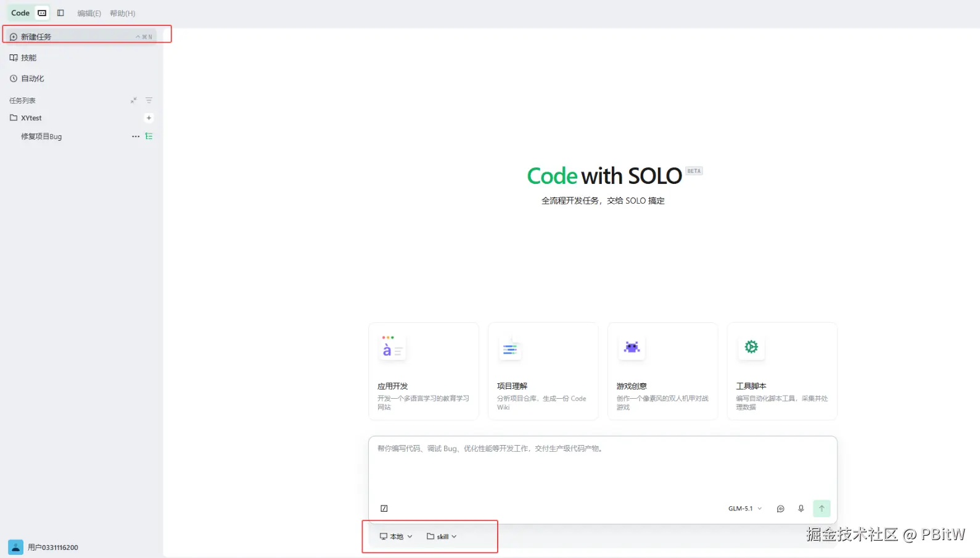Select the 项目理解 template card
The height and width of the screenshot is (558, 980).
(543, 372)
